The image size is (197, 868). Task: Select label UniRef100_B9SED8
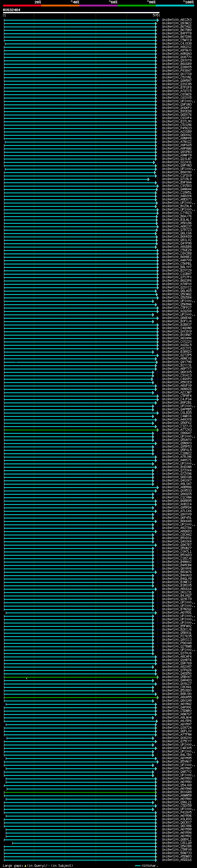coord(177,111)
